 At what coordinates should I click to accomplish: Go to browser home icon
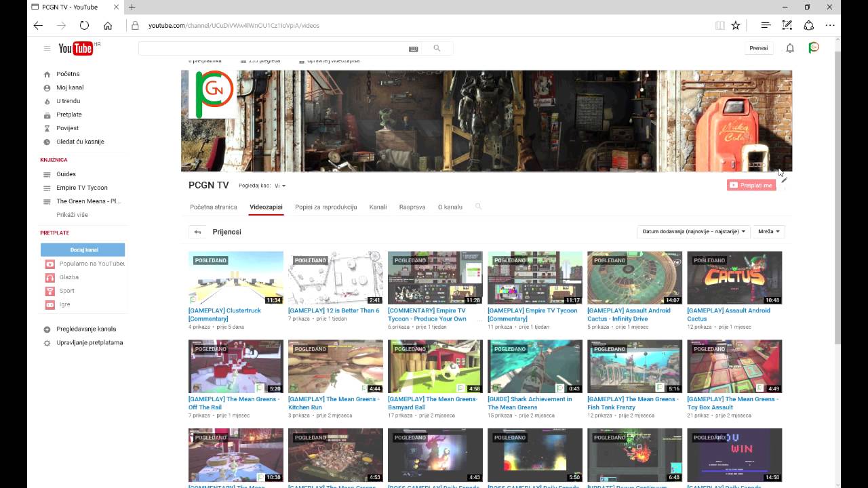[x=108, y=25]
